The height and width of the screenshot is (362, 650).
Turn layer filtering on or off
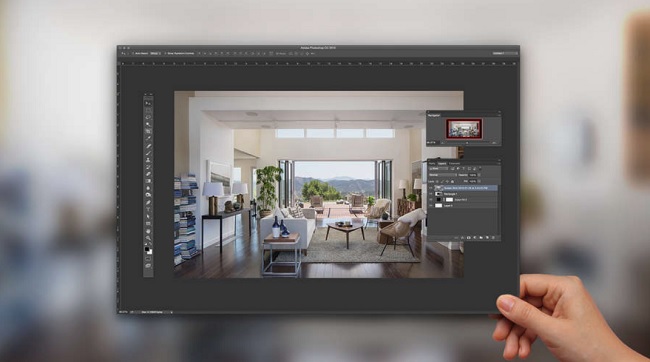(x=480, y=168)
